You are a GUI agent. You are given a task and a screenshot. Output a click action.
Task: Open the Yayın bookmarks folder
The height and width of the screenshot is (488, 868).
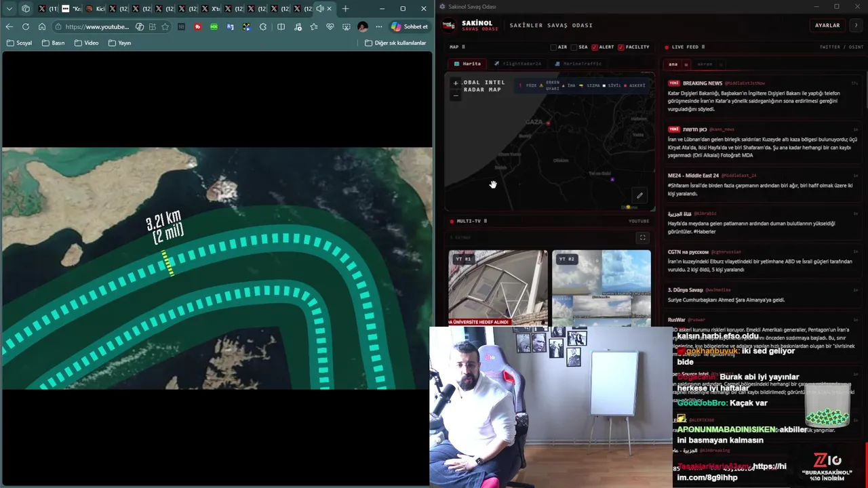click(x=119, y=43)
